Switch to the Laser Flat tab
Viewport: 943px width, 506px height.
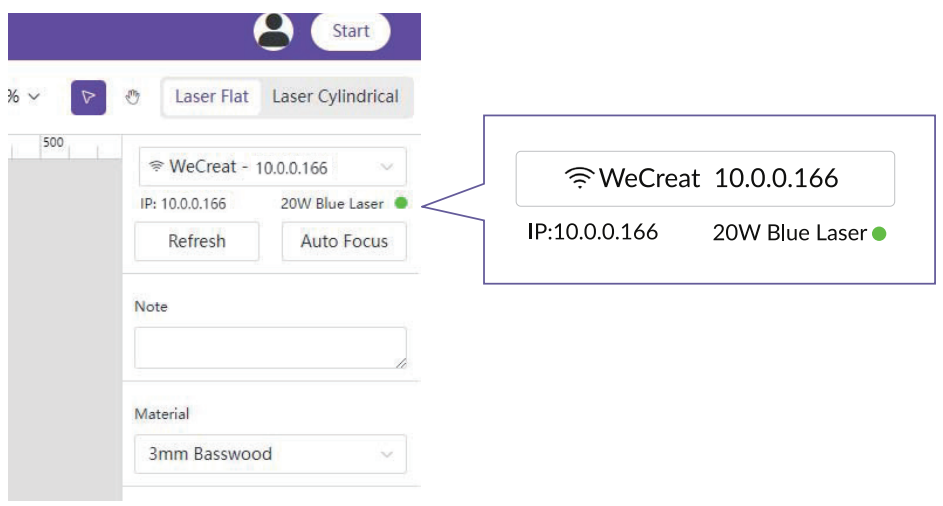pos(212,97)
